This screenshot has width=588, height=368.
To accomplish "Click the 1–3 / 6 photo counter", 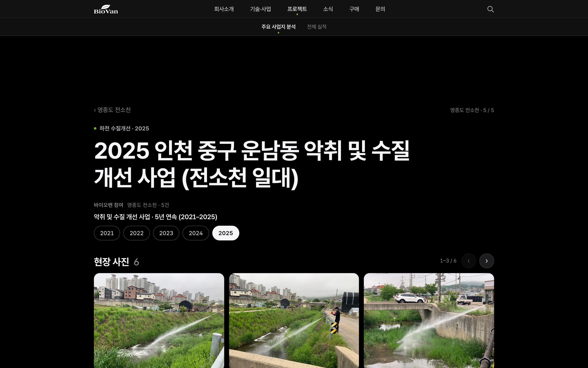I will pyautogui.click(x=448, y=261).
